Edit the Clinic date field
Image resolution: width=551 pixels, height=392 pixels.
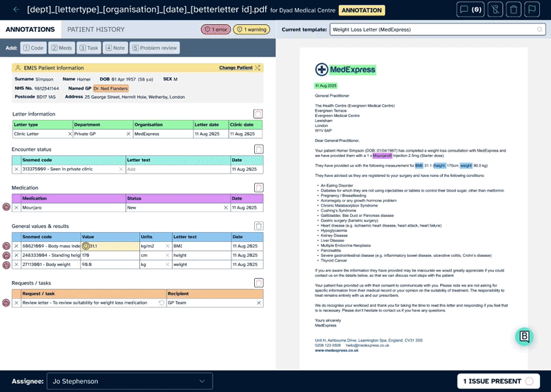(245, 134)
